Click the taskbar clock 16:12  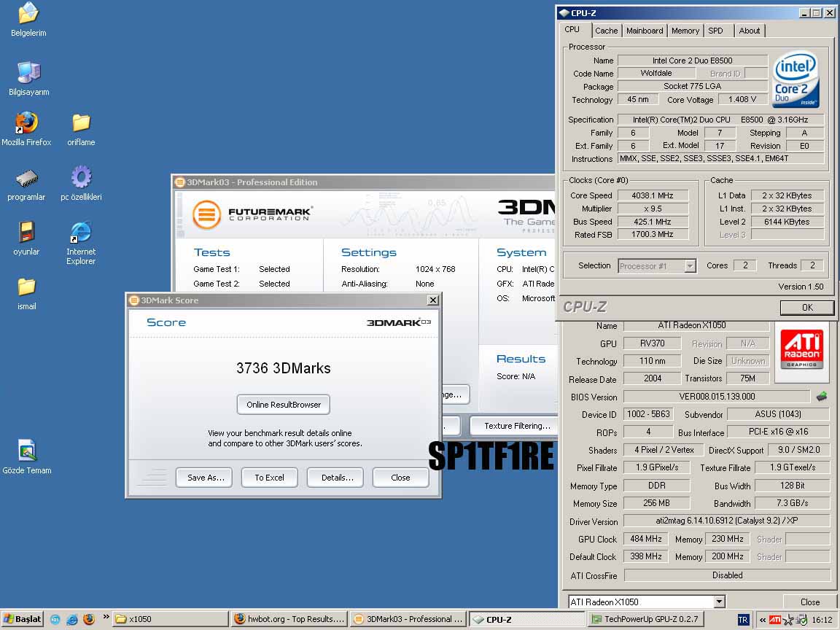[x=822, y=620]
